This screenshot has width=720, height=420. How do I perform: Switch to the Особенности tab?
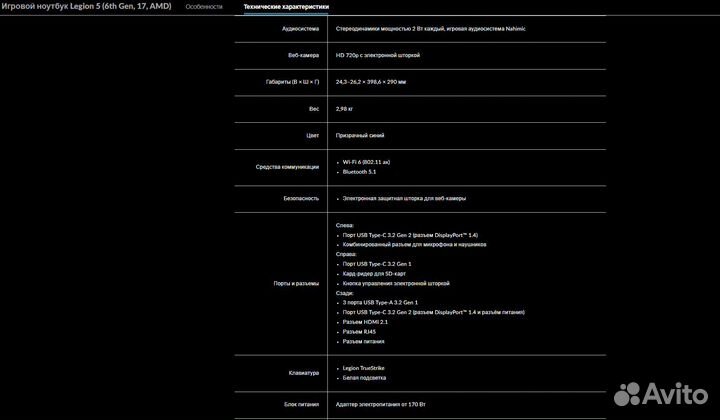click(204, 7)
